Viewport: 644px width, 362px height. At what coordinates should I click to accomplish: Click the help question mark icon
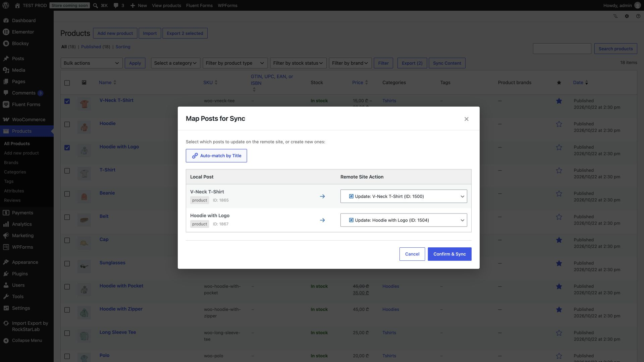point(638,16)
